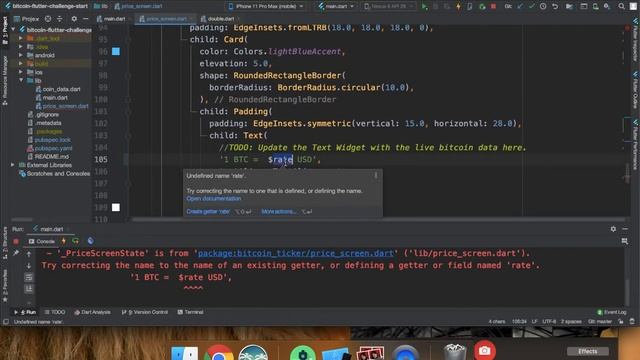
Task: Update project with the blue arrow icon
Action: coord(520,7)
